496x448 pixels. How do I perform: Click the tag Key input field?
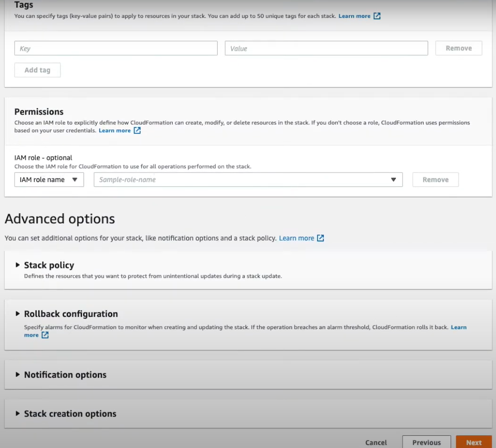[x=116, y=48]
